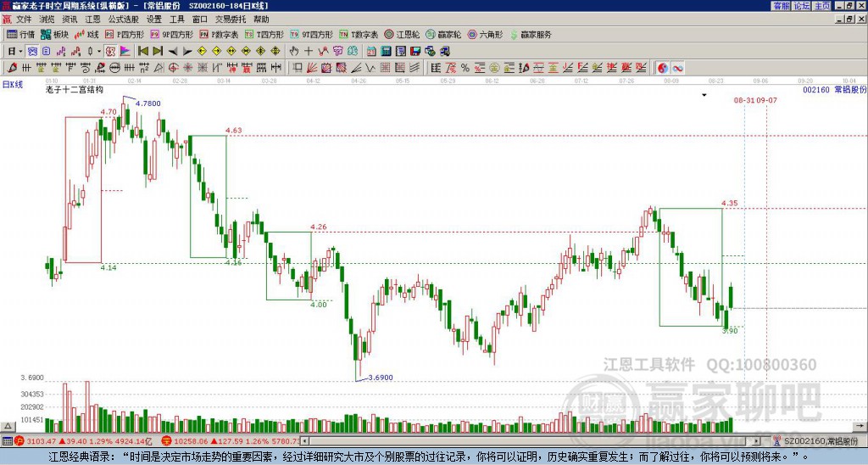Screen dimensions: 868x465
Task: Switch to the K线 chart view
Action: click(86, 34)
